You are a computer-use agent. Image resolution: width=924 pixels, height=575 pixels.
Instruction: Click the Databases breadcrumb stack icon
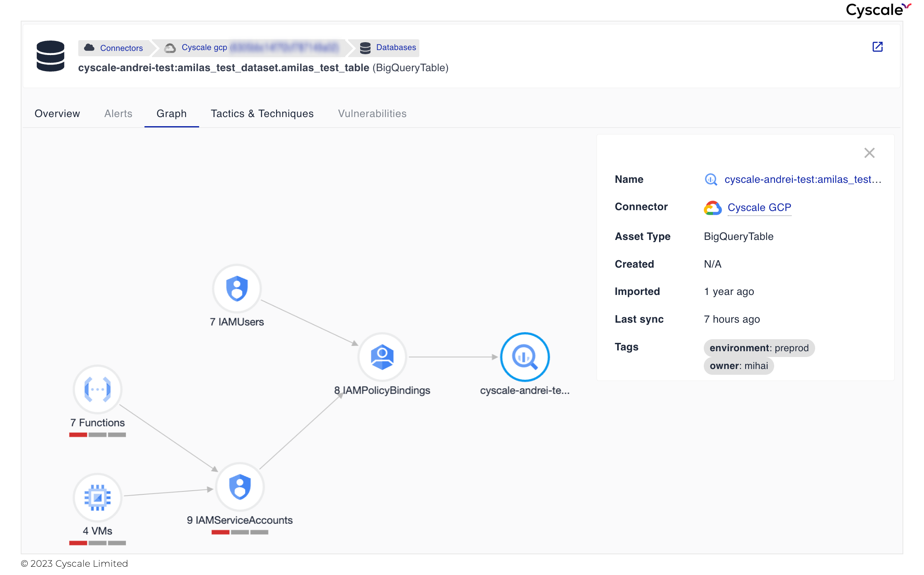click(x=365, y=48)
